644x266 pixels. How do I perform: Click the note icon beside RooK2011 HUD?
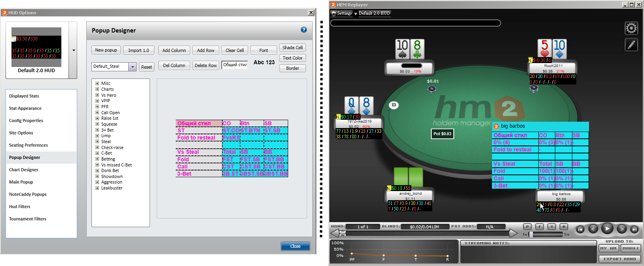click(530, 60)
